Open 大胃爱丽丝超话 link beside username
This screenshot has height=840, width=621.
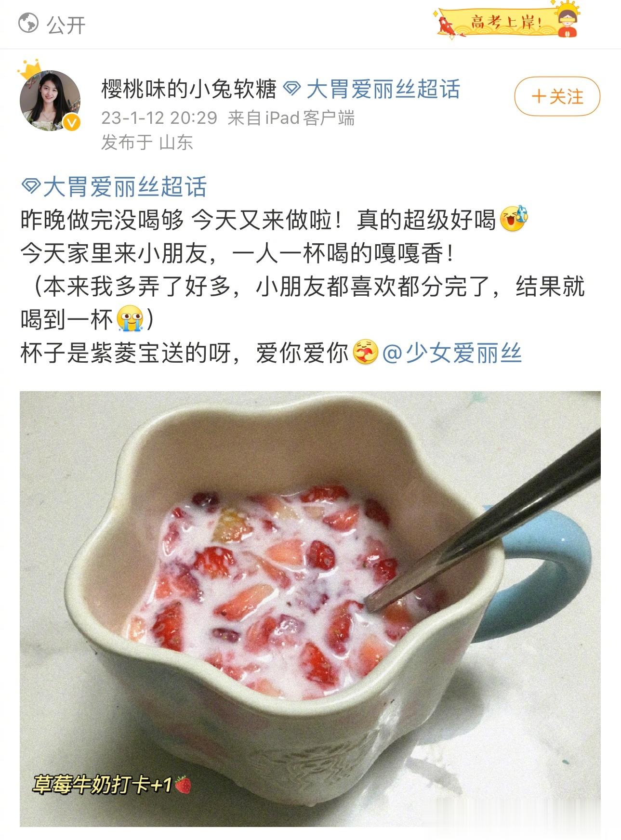(383, 89)
